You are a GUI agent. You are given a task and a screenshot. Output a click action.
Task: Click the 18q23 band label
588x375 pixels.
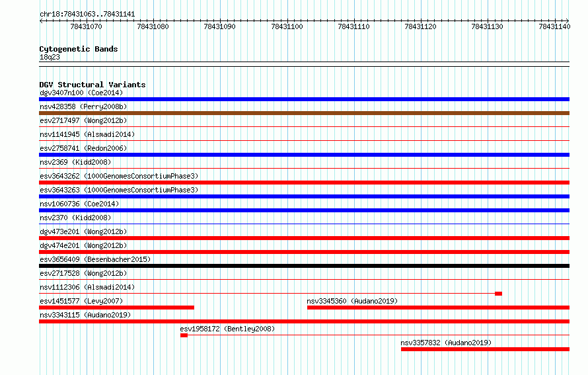click(x=50, y=57)
